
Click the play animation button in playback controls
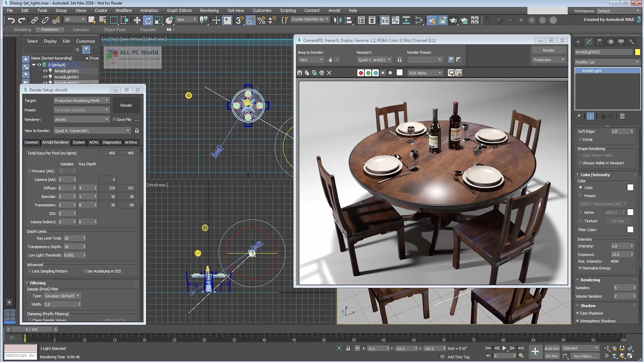[x=505, y=348]
